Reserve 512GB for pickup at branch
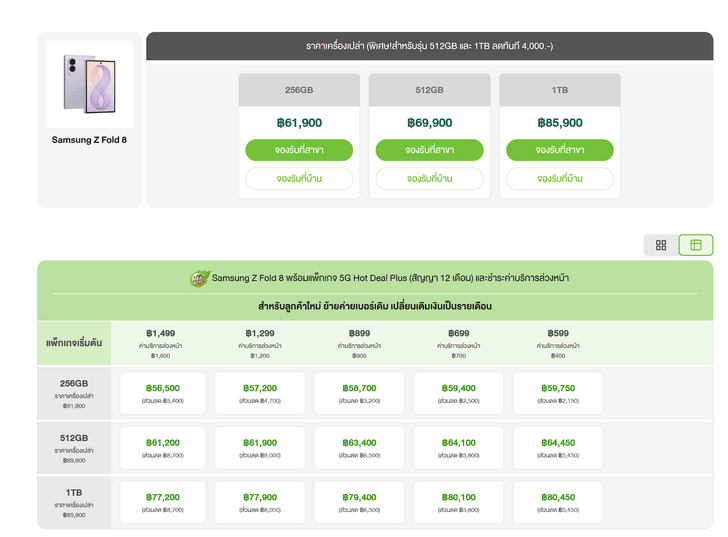 click(x=429, y=150)
